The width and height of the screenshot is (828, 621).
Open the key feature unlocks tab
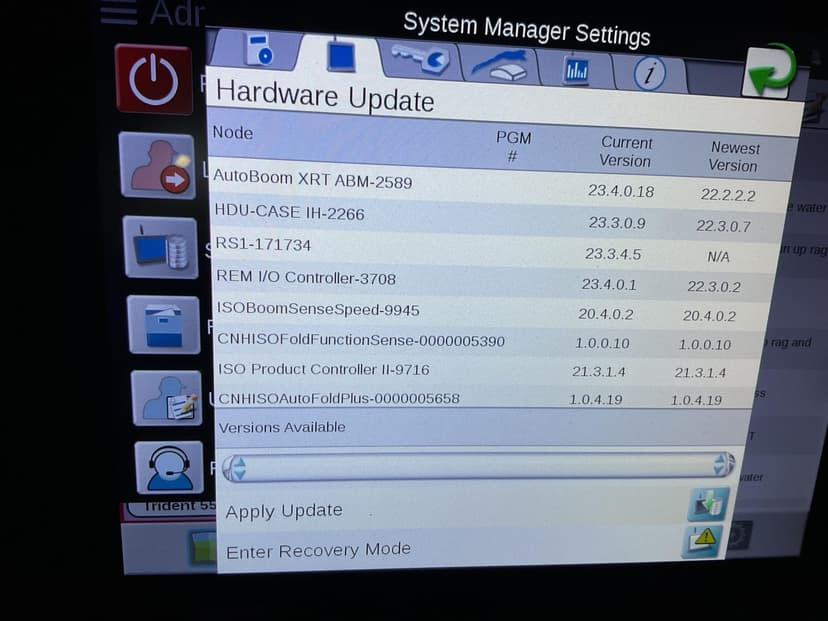[420, 59]
